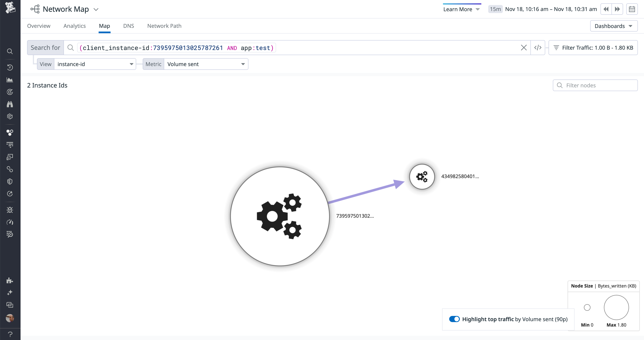
Task: Open recent history from the sidebar
Action: (10, 67)
